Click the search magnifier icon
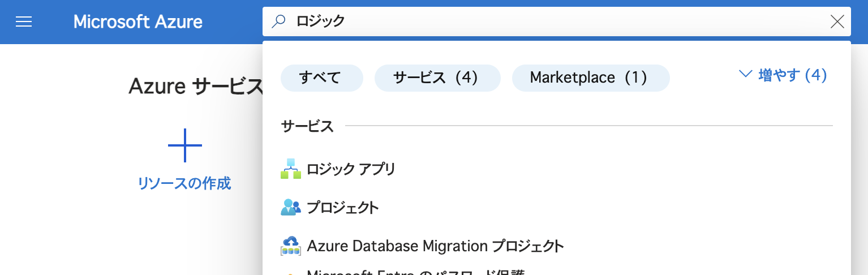Screen dimensions: 868x275 coord(278,22)
